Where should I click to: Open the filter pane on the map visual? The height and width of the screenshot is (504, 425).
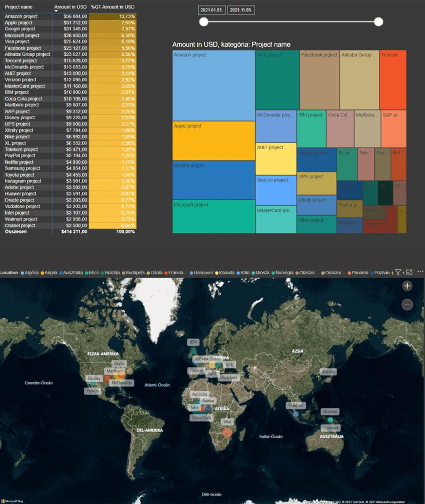(398, 272)
